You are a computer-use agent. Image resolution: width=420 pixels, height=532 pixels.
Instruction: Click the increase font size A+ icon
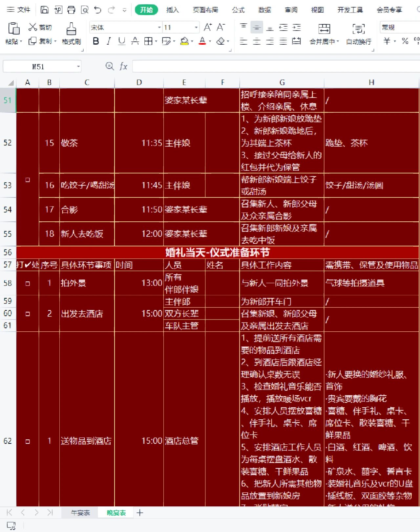coord(208,27)
